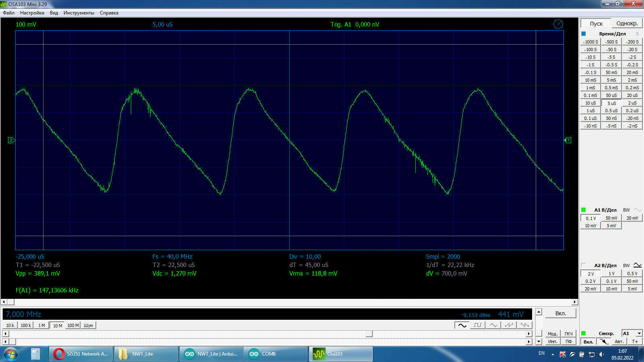Toggle the Авт. auto trigger button
This screenshot has width=644, height=362.
coord(619,341)
